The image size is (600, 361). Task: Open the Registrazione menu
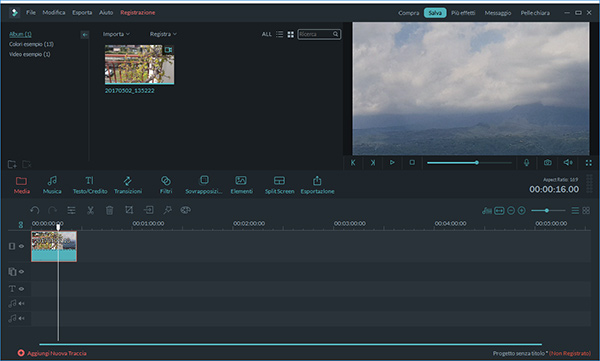[x=138, y=13]
